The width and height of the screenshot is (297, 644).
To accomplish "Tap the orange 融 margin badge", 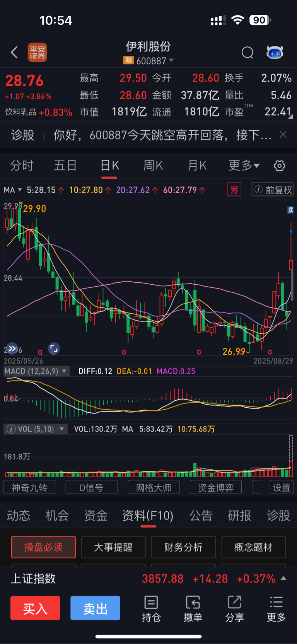I will click(128, 61).
